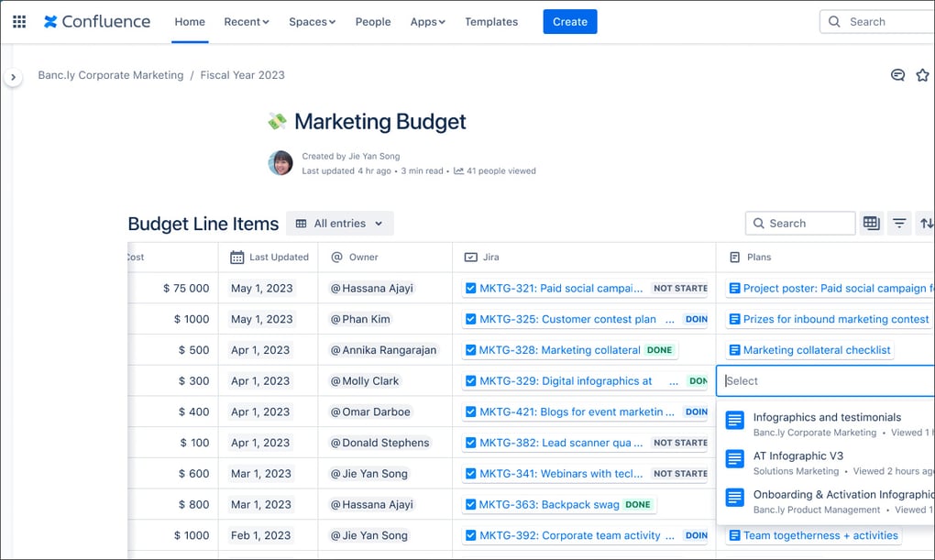Screen dimensions: 935x560
Task: Open the app switcher grid icon
Action: [x=18, y=21]
